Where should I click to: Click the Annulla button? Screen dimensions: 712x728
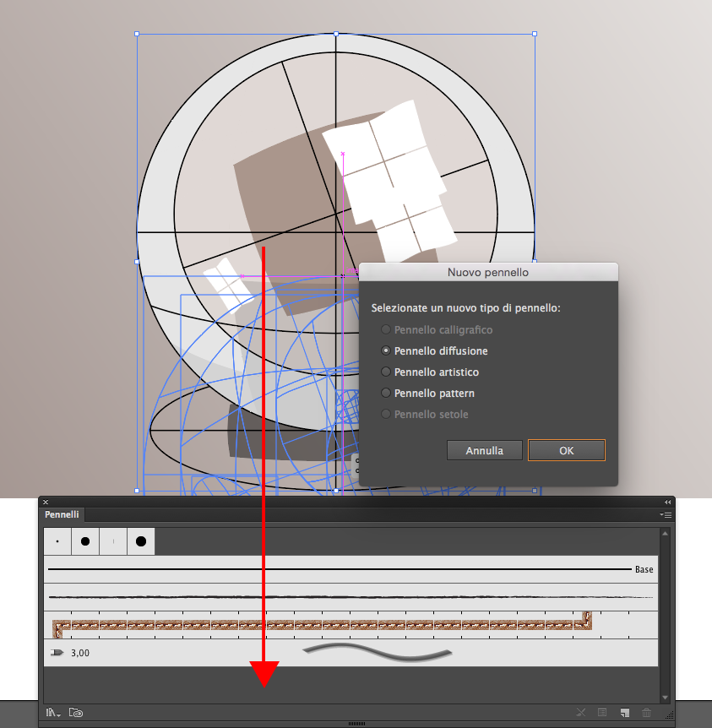tap(485, 450)
